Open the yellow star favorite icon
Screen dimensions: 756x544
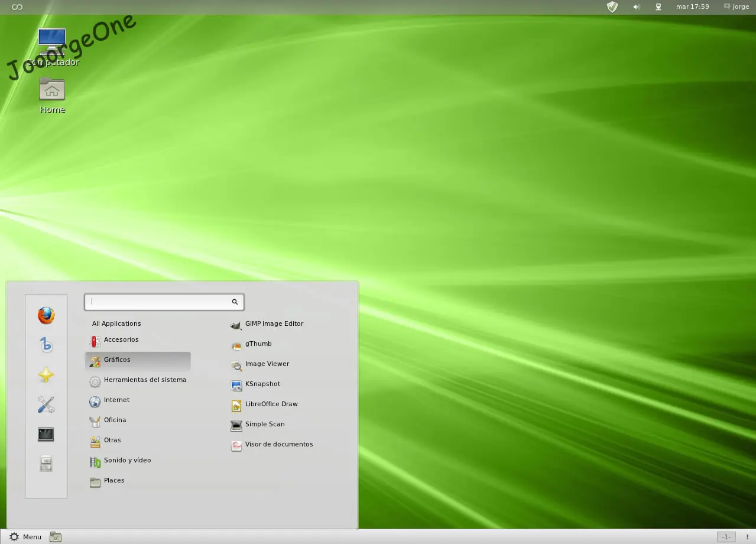tap(46, 375)
